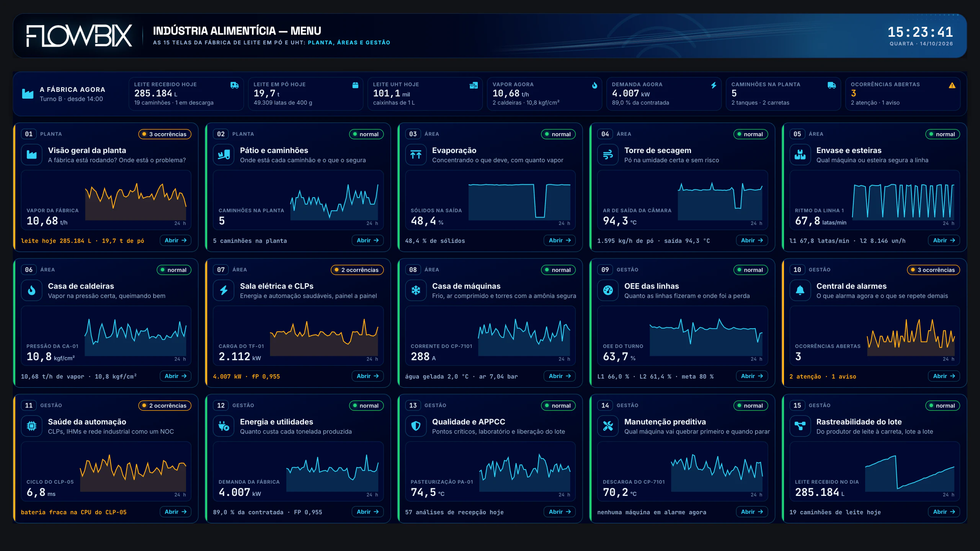Open the Torre de secagem card via Abrir
Screen dimensions: 980x551
(x=751, y=240)
